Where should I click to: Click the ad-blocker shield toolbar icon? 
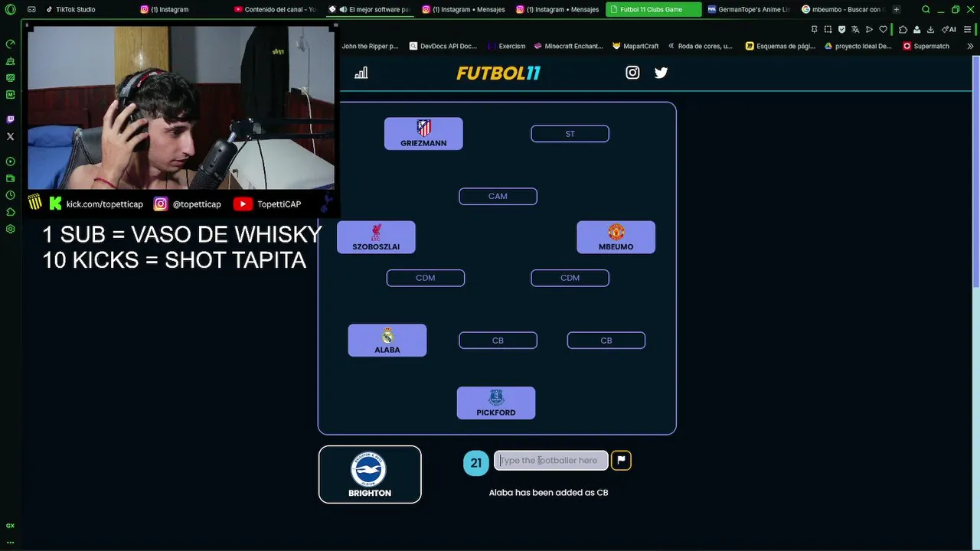[841, 29]
